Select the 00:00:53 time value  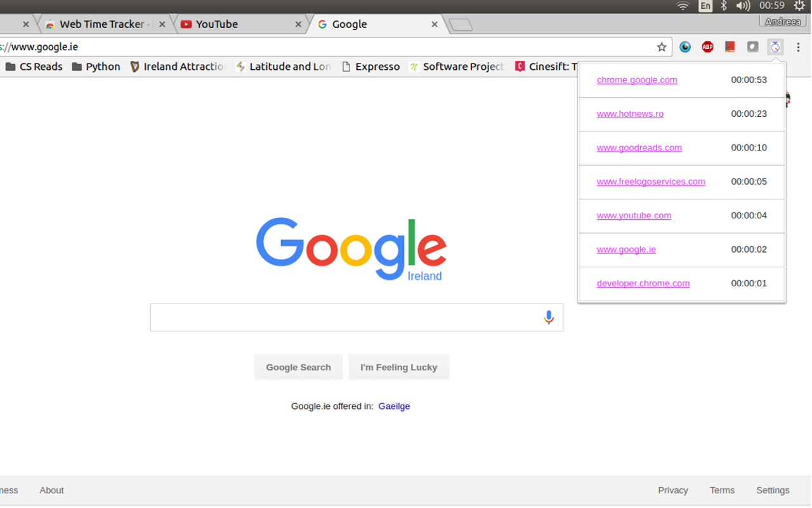click(749, 80)
